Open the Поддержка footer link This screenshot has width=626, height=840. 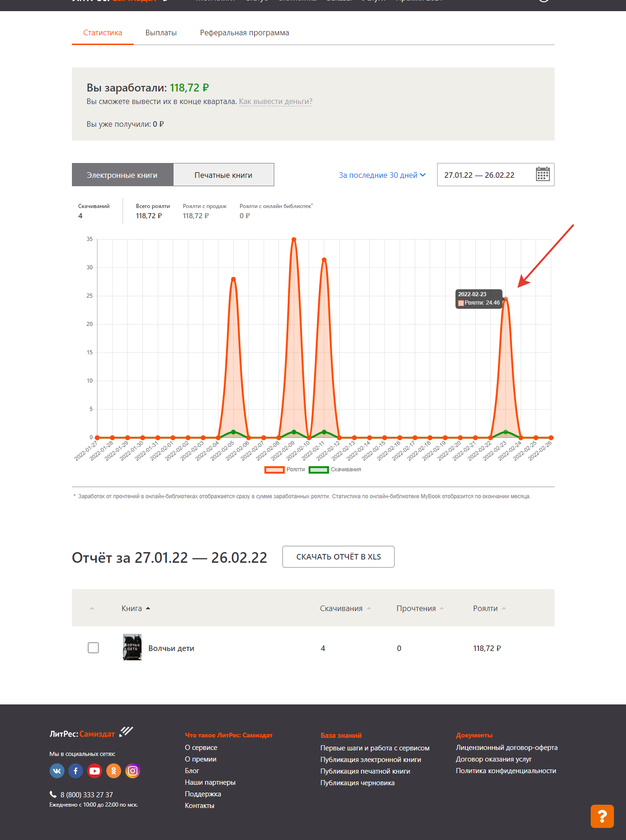(x=203, y=794)
